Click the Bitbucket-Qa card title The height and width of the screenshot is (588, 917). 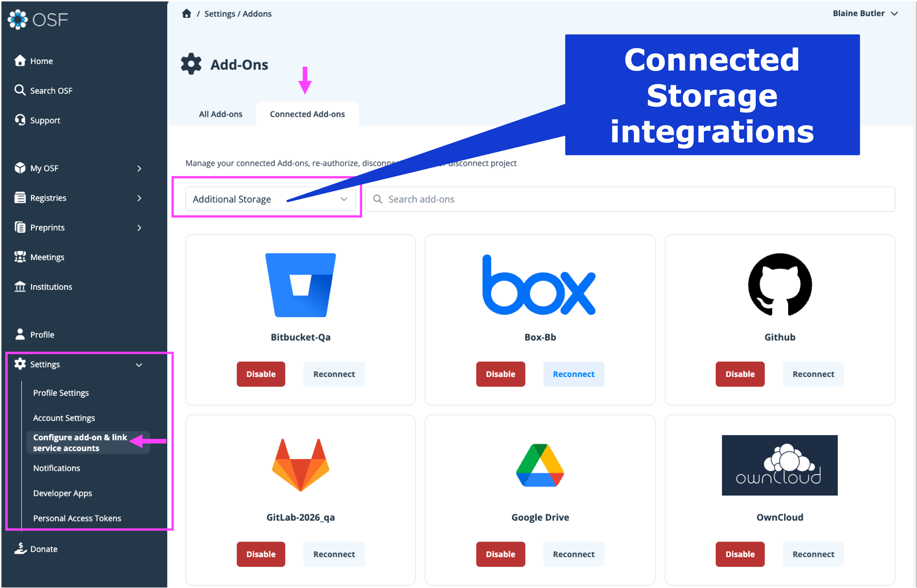[x=300, y=337]
